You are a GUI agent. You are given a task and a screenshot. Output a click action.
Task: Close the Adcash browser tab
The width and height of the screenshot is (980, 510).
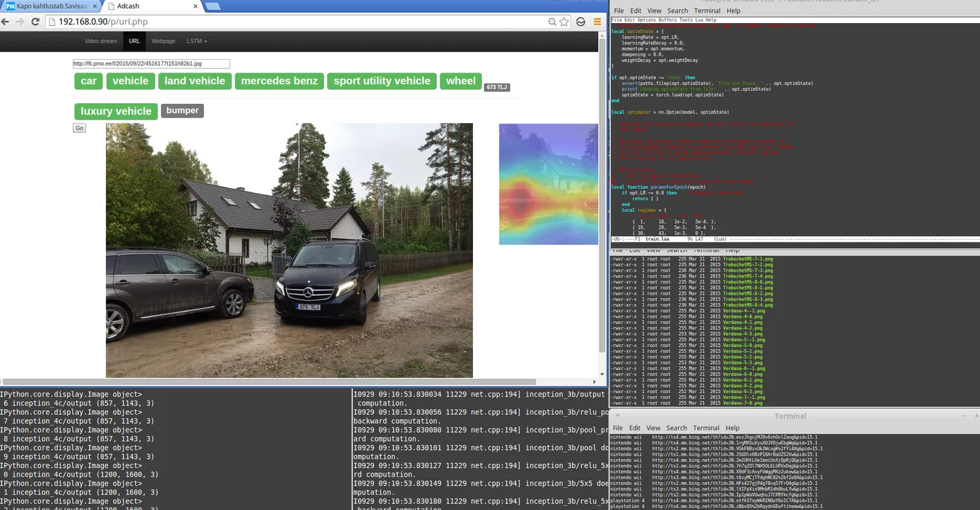[196, 6]
